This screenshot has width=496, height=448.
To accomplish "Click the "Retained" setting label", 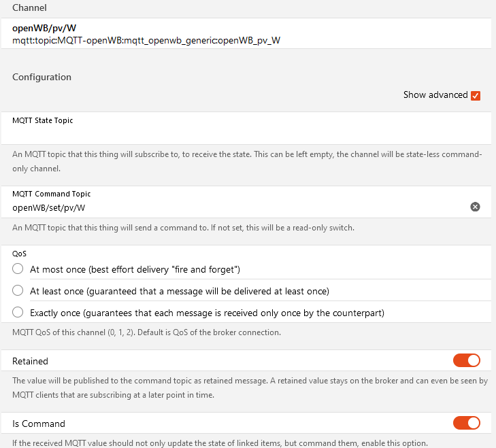I will (x=30, y=361).
